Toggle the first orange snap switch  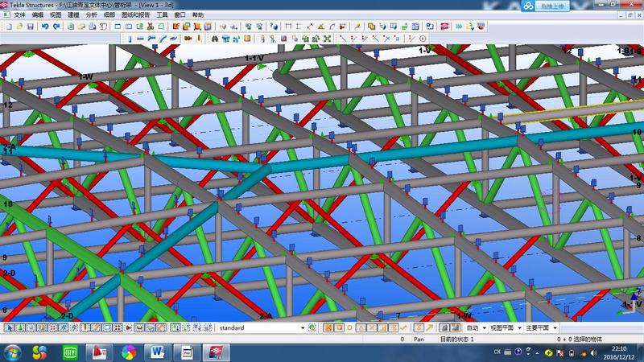pyautogui.click(x=328, y=328)
